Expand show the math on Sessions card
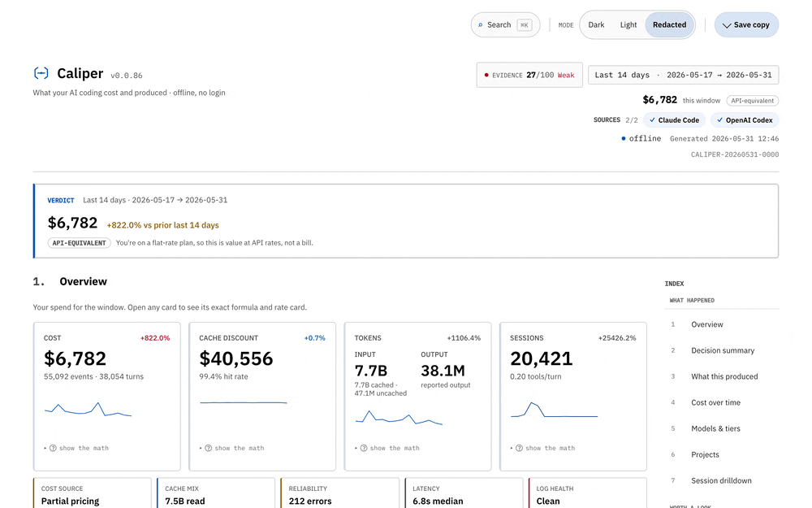 pos(542,448)
